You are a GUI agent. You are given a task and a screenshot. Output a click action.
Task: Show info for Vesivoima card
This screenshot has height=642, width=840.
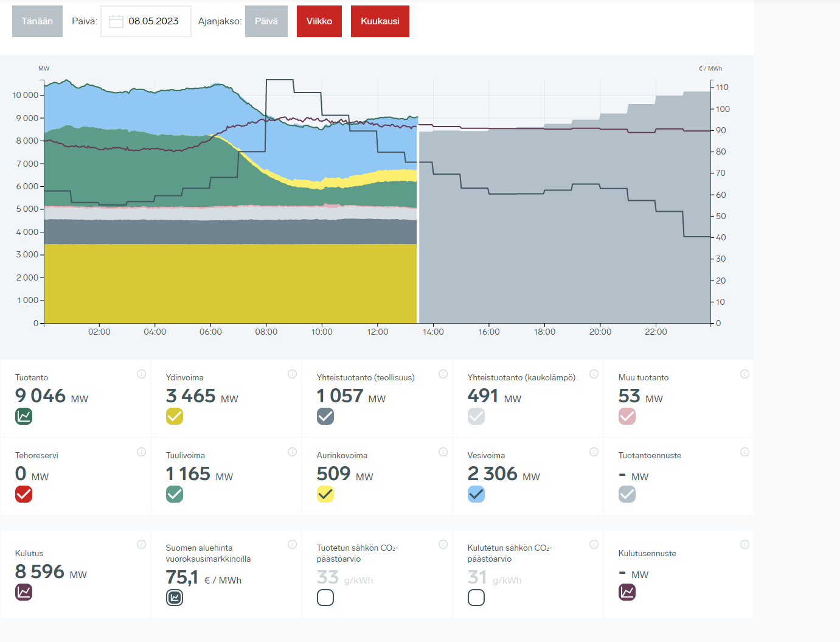coord(594,452)
